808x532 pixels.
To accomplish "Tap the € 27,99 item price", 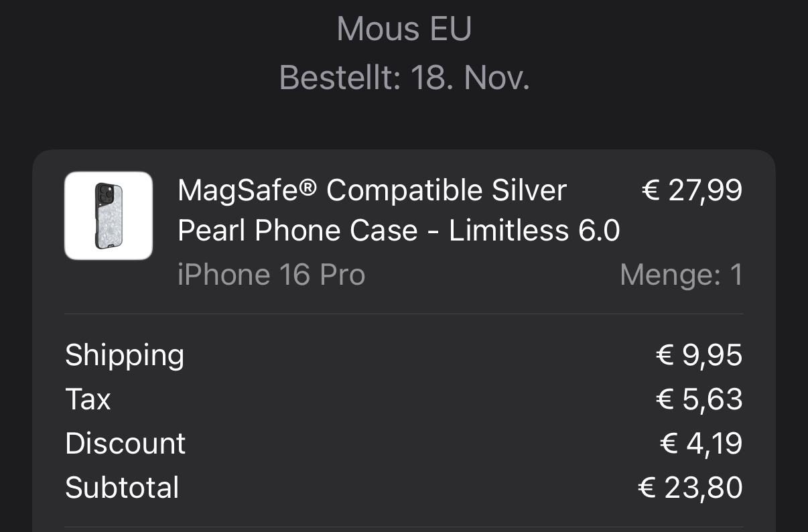I will [692, 190].
